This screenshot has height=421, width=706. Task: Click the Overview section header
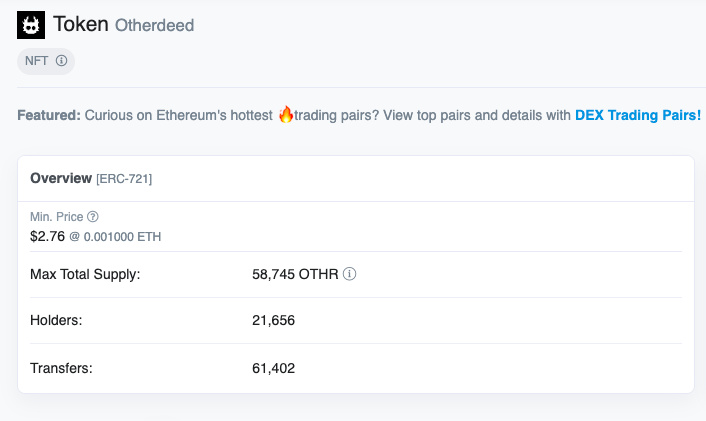(61, 178)
